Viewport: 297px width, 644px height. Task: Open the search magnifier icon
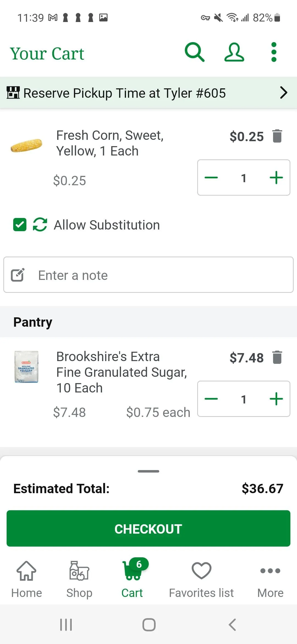[194, 52]
